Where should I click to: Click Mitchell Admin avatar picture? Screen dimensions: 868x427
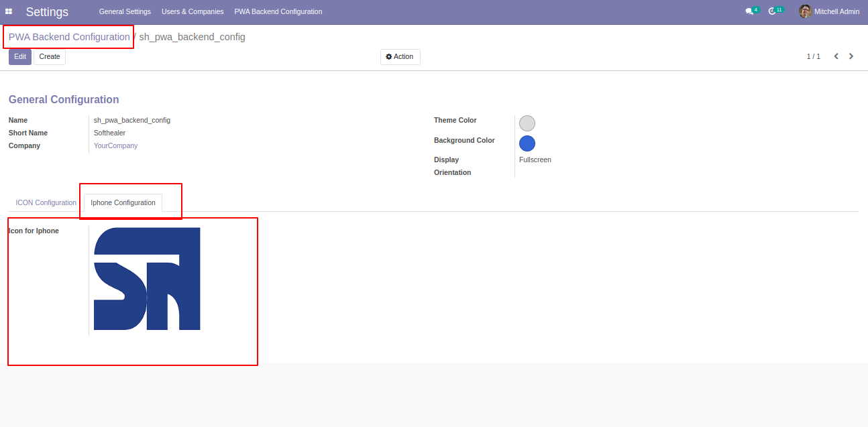click(x=805, y=11)
